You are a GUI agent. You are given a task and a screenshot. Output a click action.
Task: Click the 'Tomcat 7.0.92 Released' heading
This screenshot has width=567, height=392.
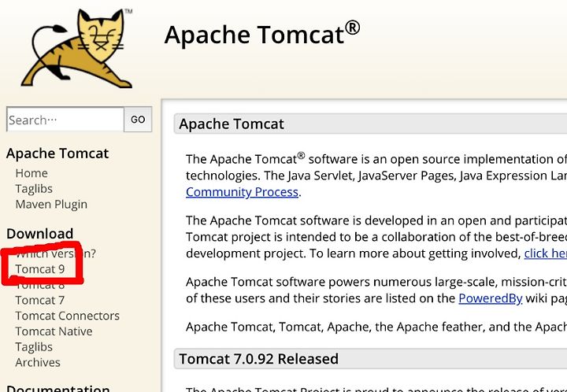pos(258,359)
